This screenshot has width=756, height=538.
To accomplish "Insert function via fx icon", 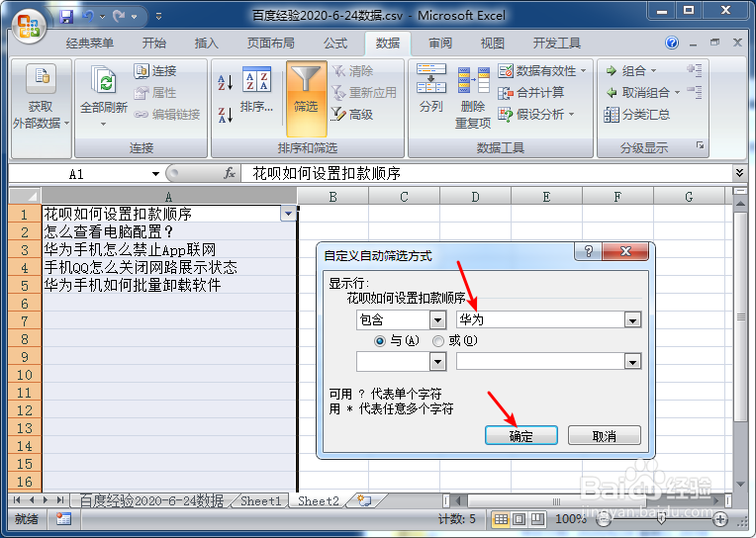I will [230, 173].
